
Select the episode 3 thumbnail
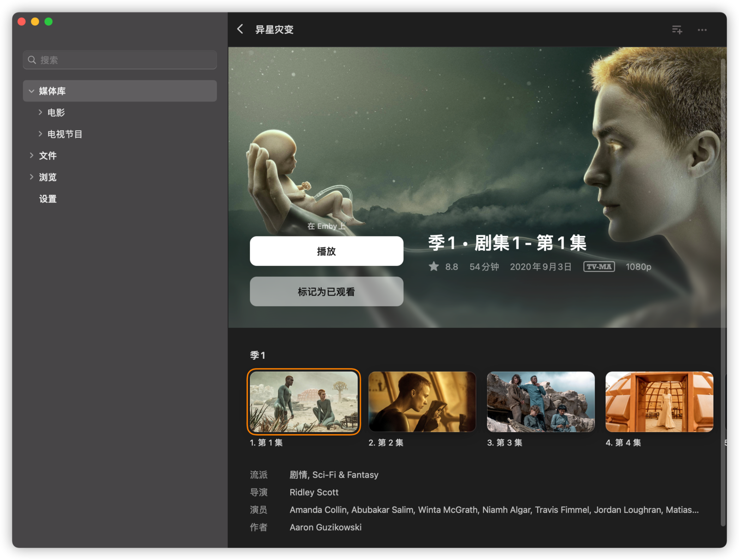pyautogui.click(x=541, y=402)
